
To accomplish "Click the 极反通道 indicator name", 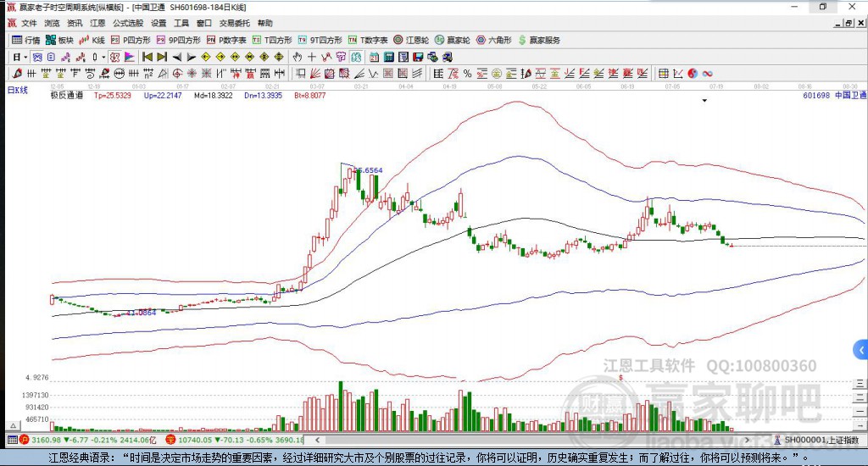I will tap(66, 95).
